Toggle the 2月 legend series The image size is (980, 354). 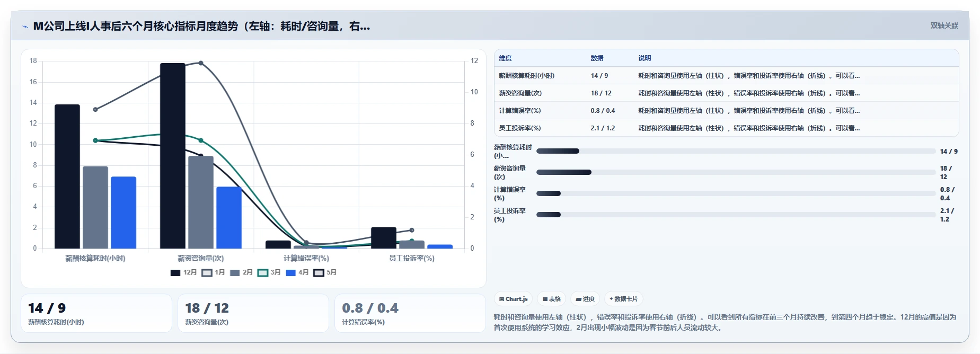(x=241, y=272)
